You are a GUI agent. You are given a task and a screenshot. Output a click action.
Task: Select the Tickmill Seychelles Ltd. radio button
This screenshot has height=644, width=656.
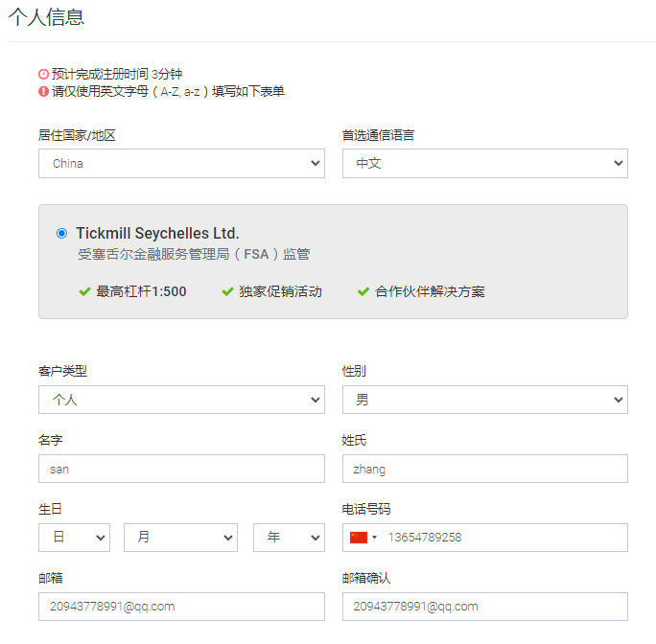pyautogui.click(x=62, y=233)
